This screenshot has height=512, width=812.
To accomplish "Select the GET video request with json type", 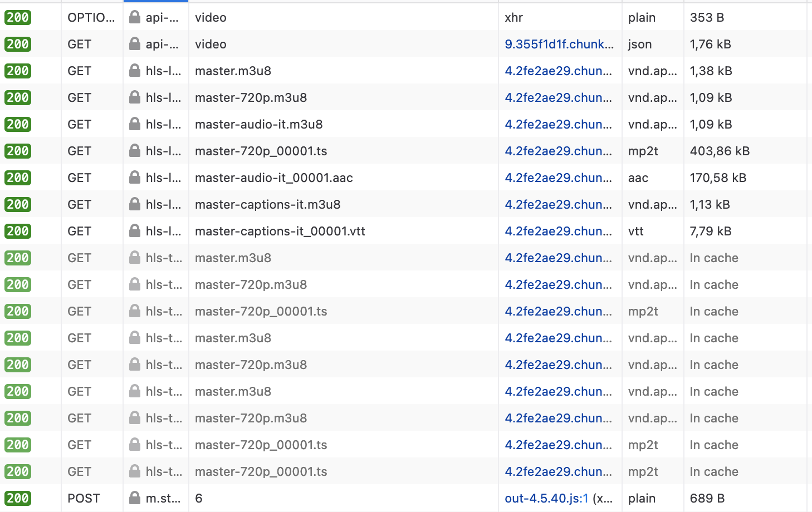I will (x=211, y=44).
